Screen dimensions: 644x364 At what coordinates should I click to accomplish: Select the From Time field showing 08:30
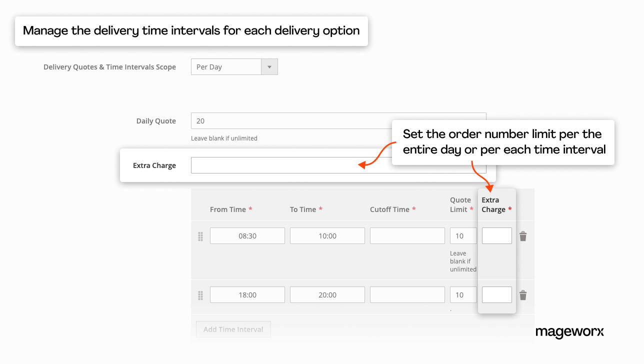[x=247, y=235]
